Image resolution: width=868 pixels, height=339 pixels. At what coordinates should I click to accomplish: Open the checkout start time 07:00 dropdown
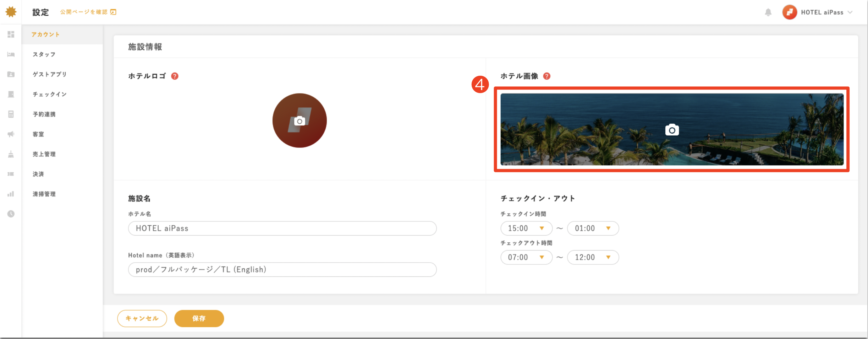(x=526, y=257)
